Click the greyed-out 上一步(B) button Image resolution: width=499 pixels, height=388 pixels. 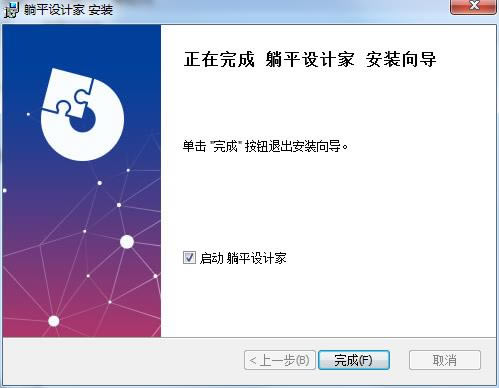click(280, 360)
